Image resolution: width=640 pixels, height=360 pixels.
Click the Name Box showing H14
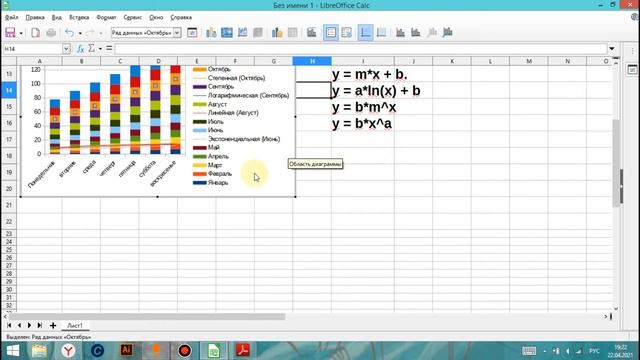[33, 49]
